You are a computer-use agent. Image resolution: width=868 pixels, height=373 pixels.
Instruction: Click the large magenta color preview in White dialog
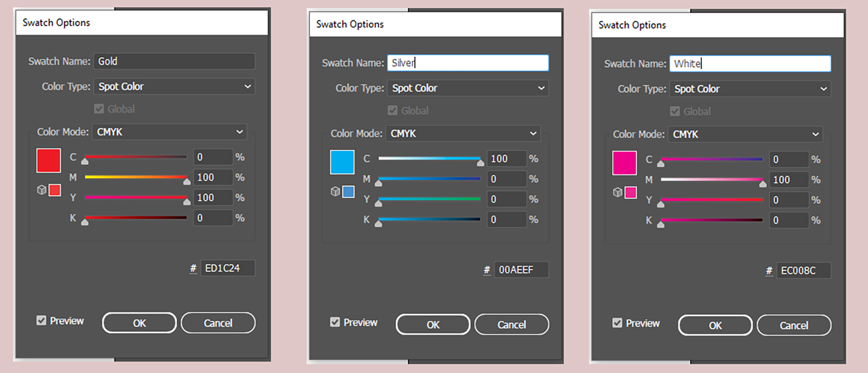point(624,163)
